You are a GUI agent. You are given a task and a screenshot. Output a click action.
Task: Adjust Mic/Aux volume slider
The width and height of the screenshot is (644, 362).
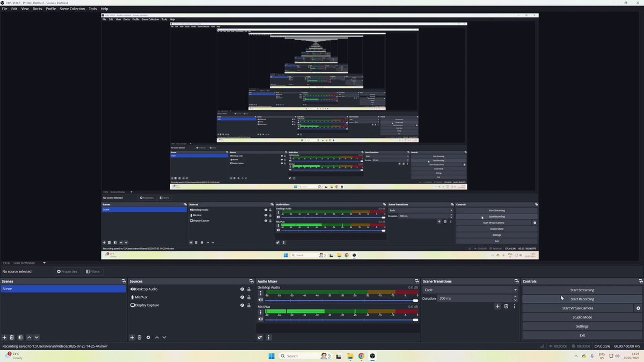click(342, 320)
